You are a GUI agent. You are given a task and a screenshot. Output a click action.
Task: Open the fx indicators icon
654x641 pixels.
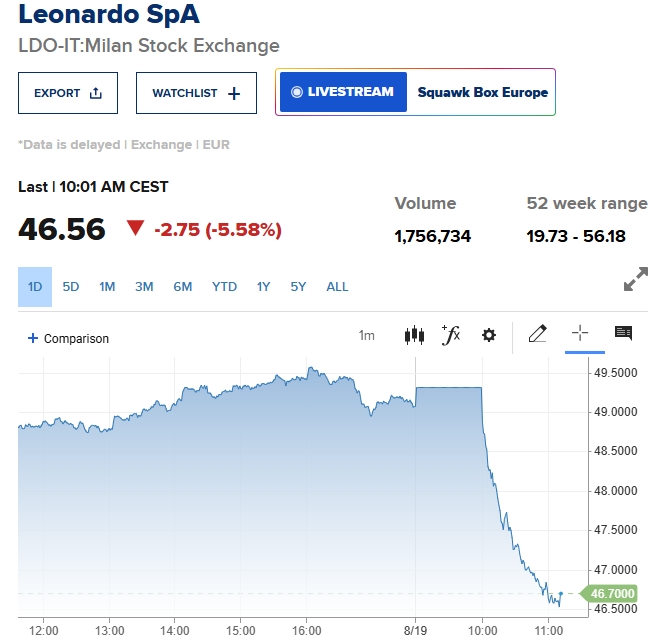(451, 335)
